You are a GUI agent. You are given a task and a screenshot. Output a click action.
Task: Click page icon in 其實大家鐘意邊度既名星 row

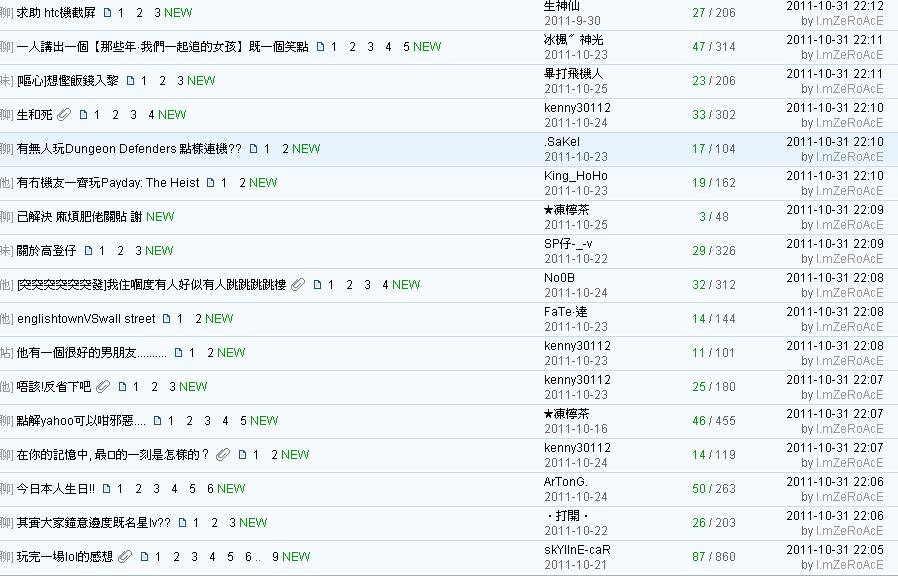(x=183, y=523)
